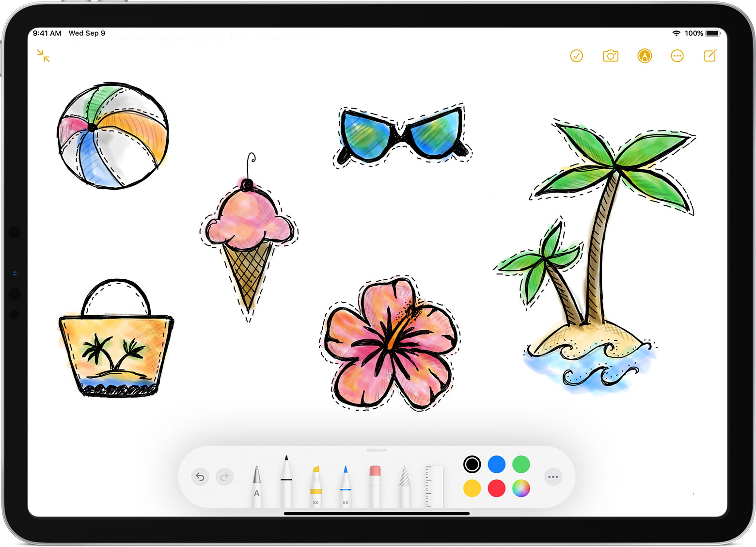Open the multicolor color picker

521,489
